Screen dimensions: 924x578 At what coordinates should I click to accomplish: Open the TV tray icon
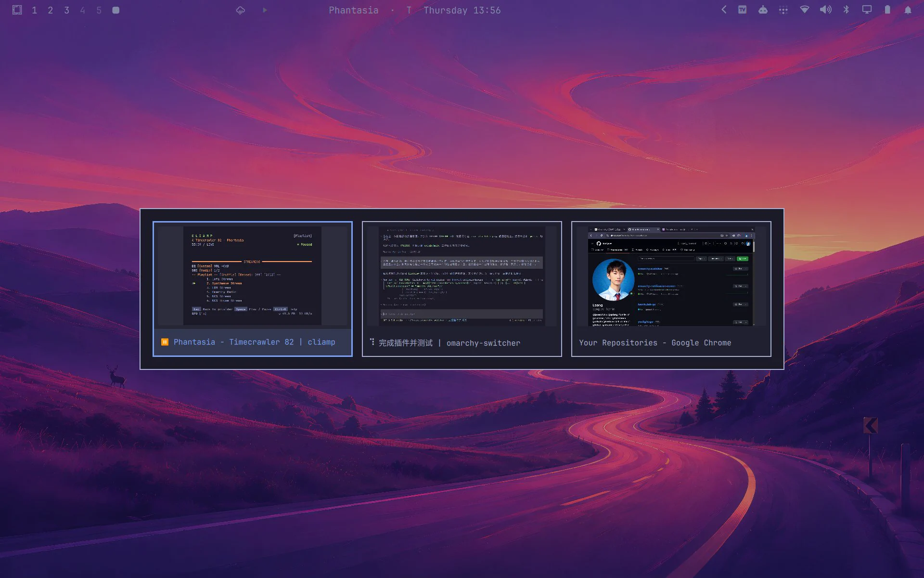click(742, 10)
